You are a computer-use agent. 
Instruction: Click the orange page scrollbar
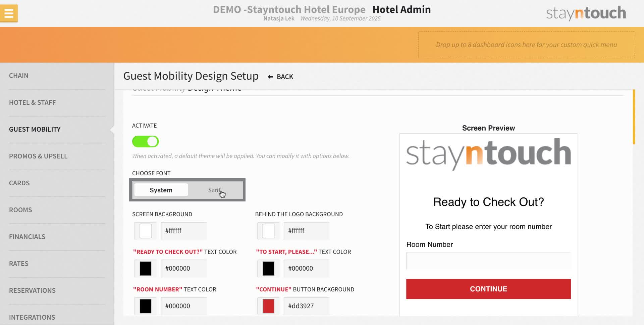634,117
